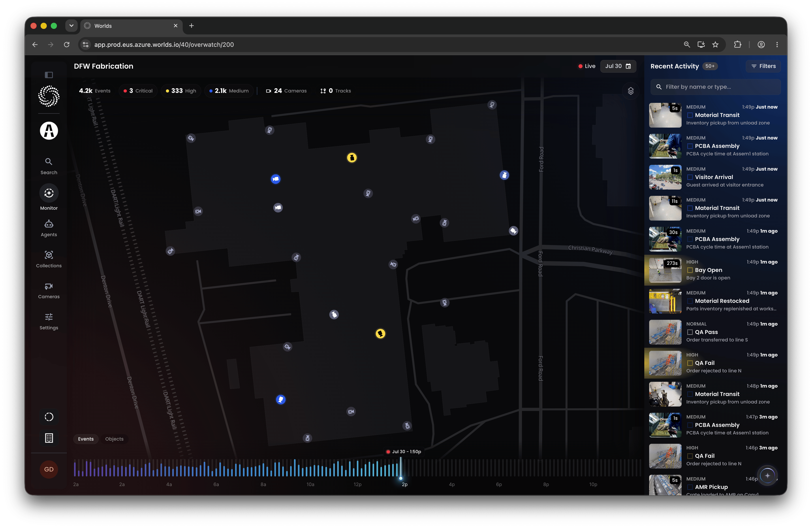Toggle the High events filter chip
The width and height of the screenshot is (812, 528).
[181, 91]
